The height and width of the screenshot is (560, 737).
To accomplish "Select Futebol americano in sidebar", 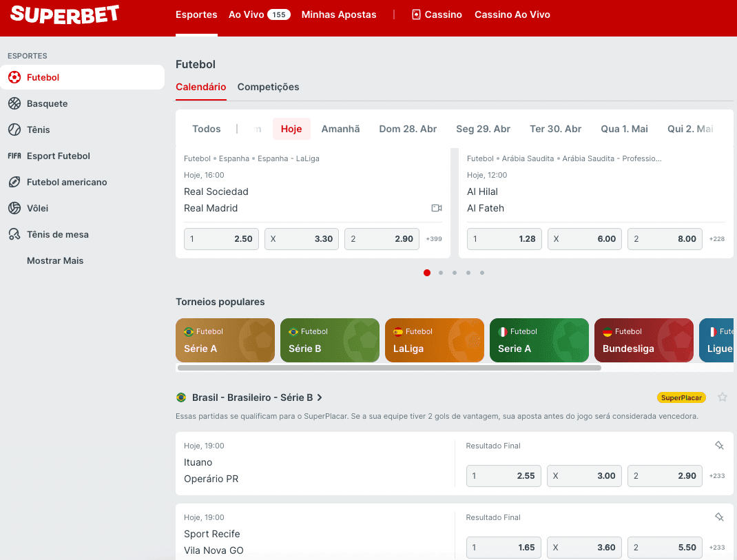I will (x=82, y=182).
